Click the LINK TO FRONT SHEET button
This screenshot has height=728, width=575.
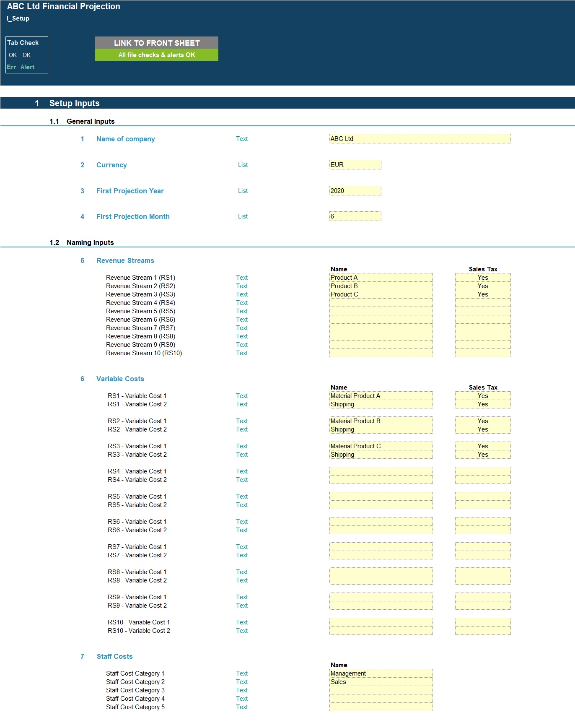click(156, 43)
